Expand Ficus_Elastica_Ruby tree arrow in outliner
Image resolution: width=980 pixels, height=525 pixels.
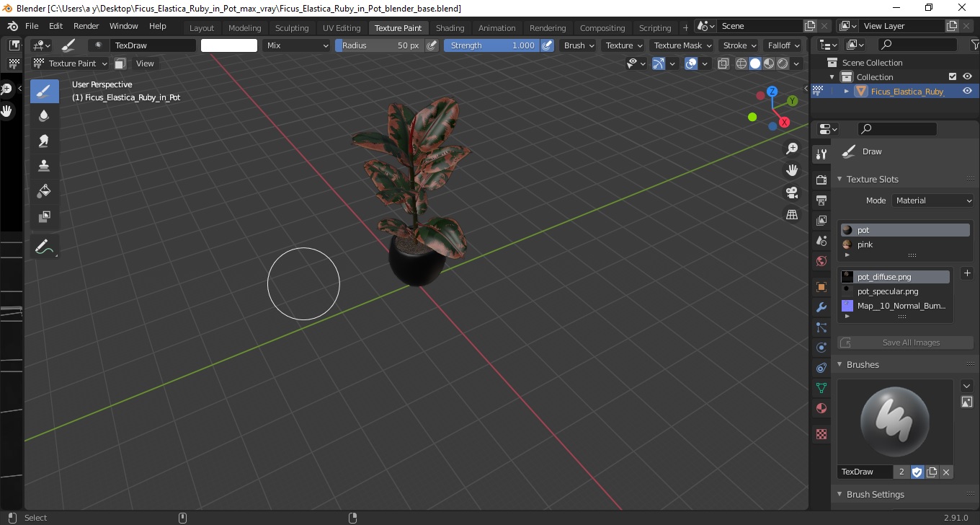click(847, 91)
